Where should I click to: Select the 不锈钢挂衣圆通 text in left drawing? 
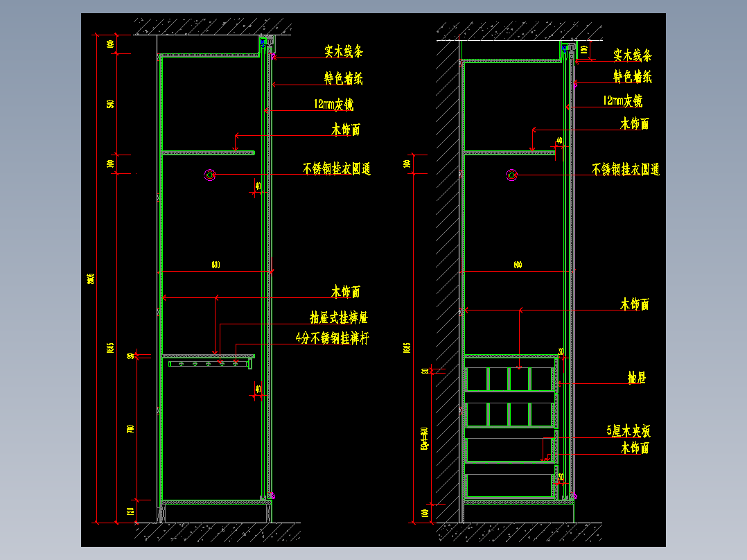tap(337, 168)
